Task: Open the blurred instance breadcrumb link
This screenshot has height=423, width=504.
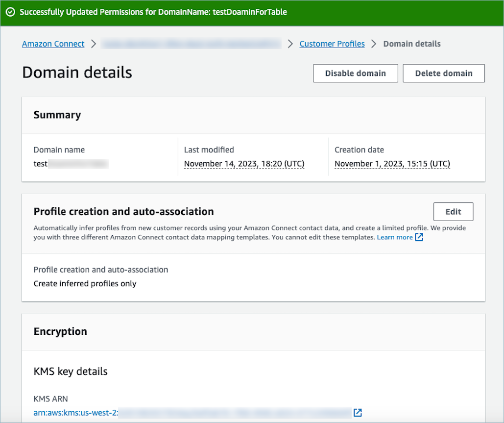Action: click(191, 44)
